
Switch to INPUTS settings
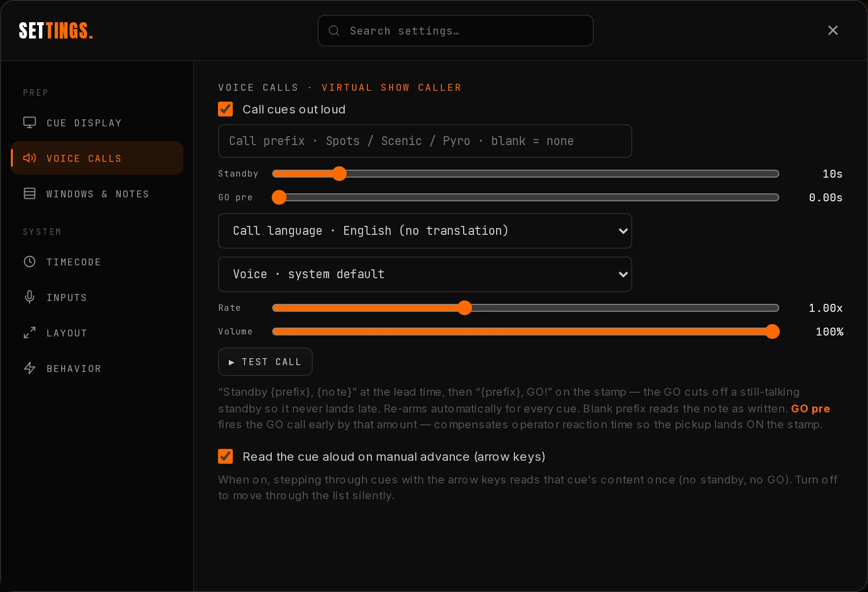(97, 297)
